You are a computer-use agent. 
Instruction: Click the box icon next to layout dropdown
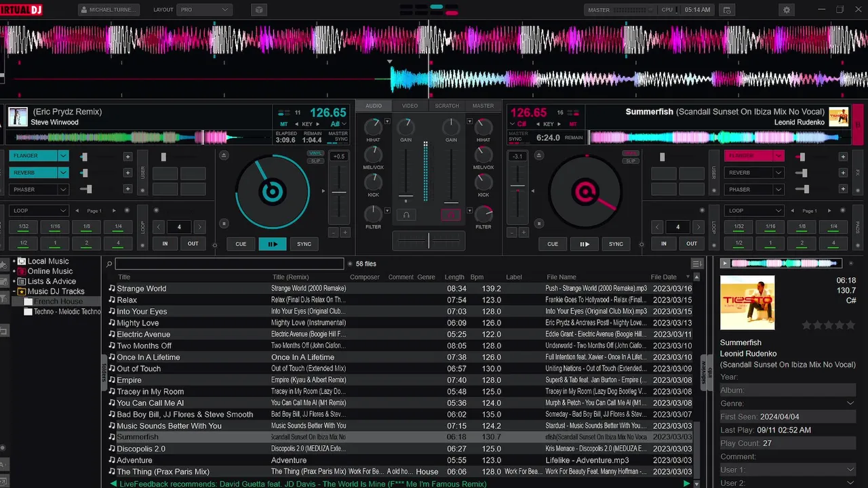pos(258,10)
